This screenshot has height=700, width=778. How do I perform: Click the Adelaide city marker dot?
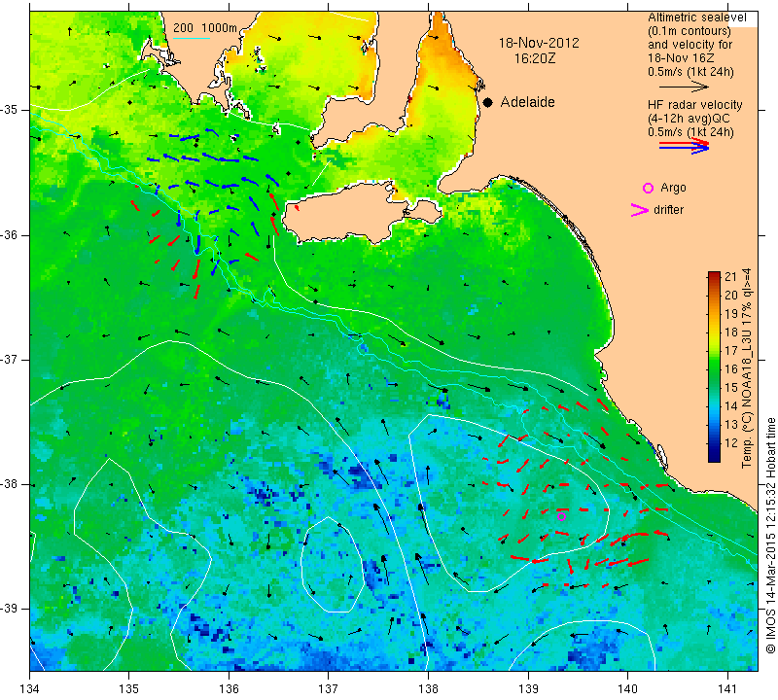[x=488, y=103]
